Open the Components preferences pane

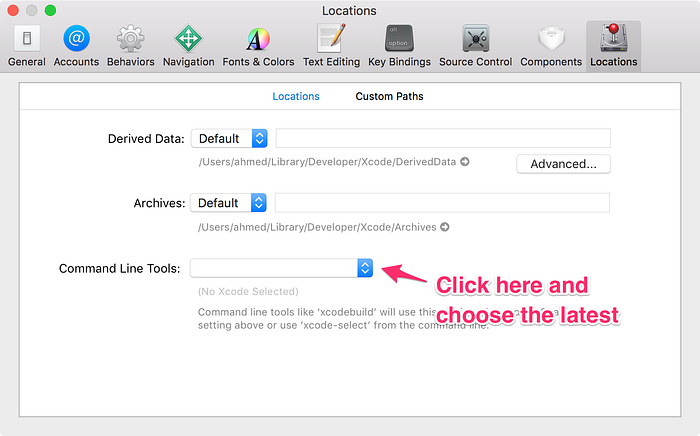click(551, 46)
